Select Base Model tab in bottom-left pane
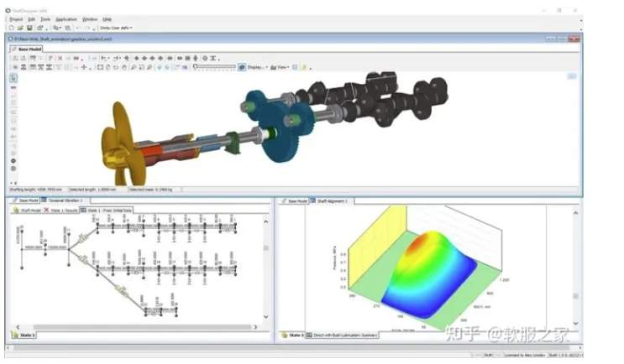This screenshot has width=624, height=364. point(26,200)
